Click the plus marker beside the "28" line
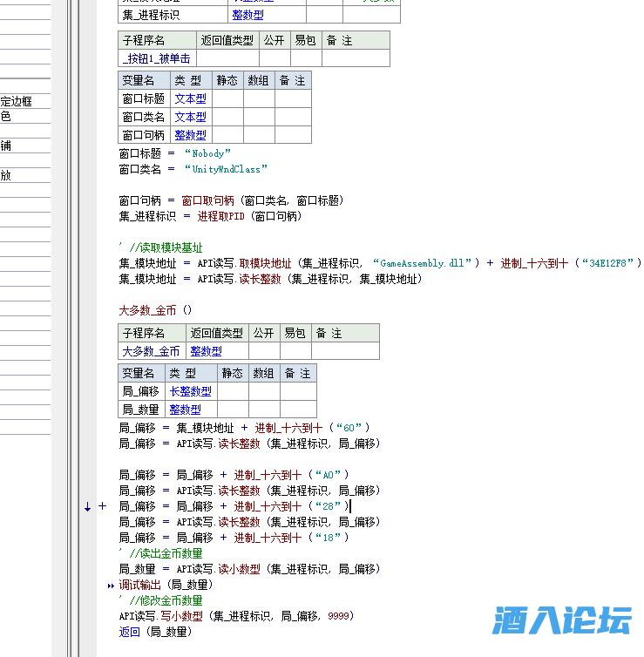This screenshot has width=644, height=657. click(102, 506)
